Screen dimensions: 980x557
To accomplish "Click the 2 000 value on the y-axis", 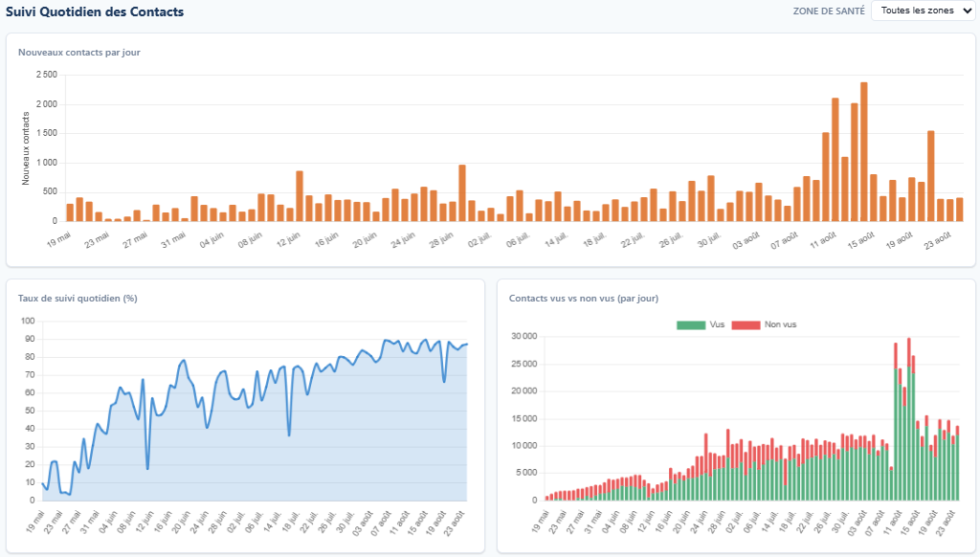I will (x=47, y=103).
